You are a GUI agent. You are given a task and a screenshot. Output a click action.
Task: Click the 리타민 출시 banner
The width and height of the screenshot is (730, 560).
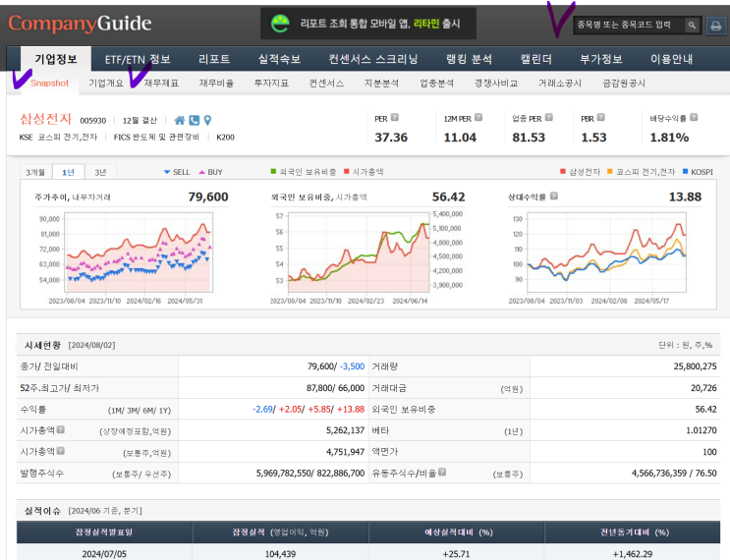368,24
